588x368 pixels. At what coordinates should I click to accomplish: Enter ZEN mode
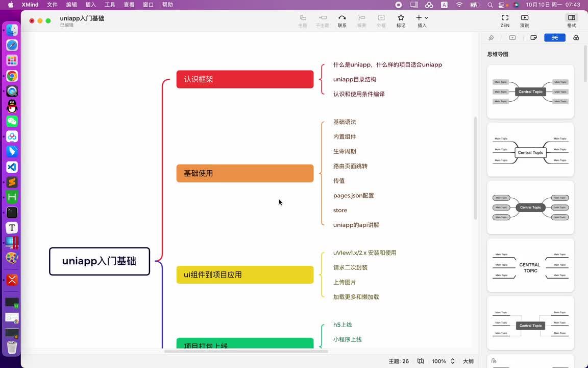[505, 20]
